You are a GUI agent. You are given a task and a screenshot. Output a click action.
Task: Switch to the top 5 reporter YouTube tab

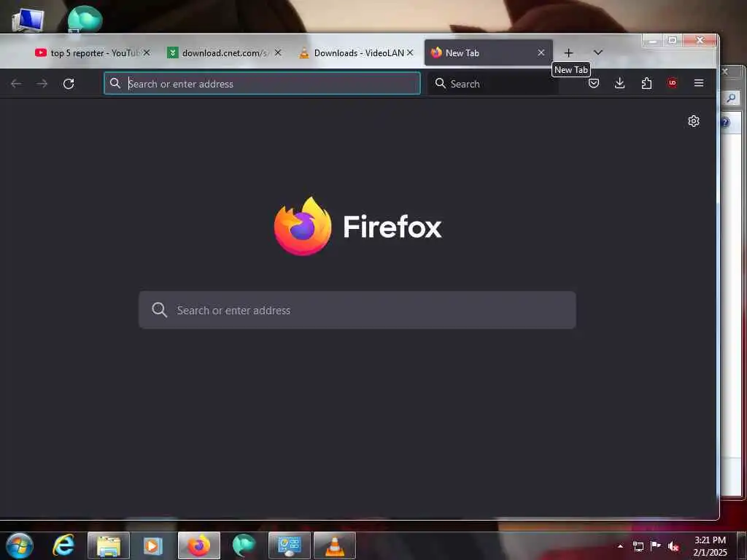point(88,52)
